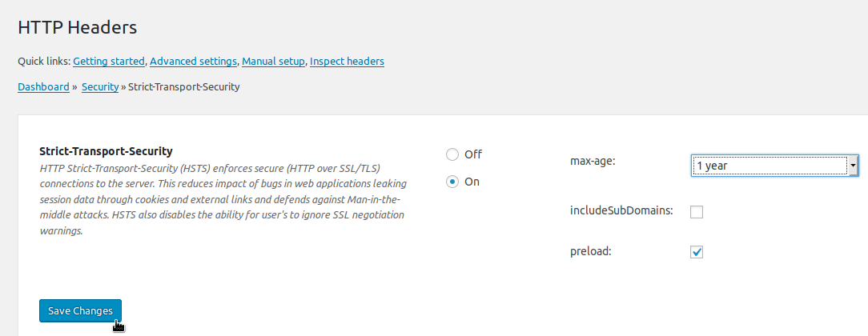Click the max-age dropdown arrow
The image size is (868, 336).
(854, 166)
